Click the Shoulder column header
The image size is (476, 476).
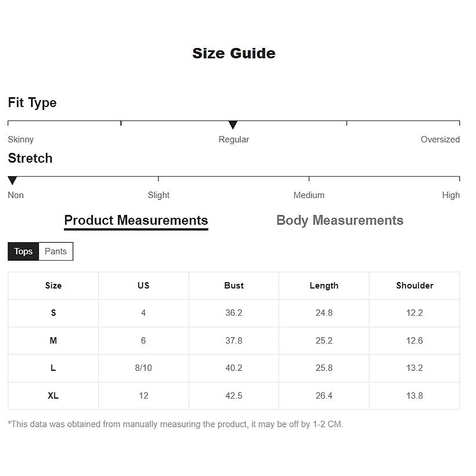coord(415,286)
